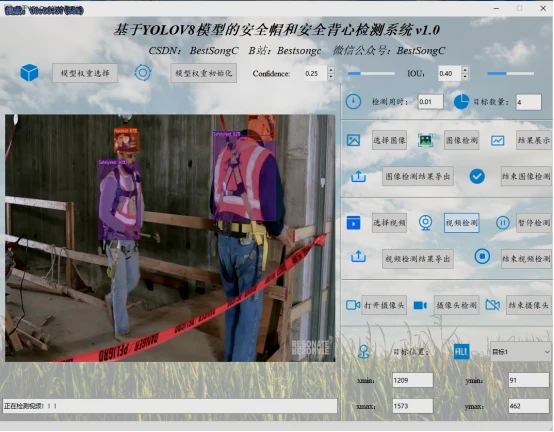Click the pause icon beside 暂停检测
The width and height of the screenshot is (554, 432).
click(x=502, y=223)
